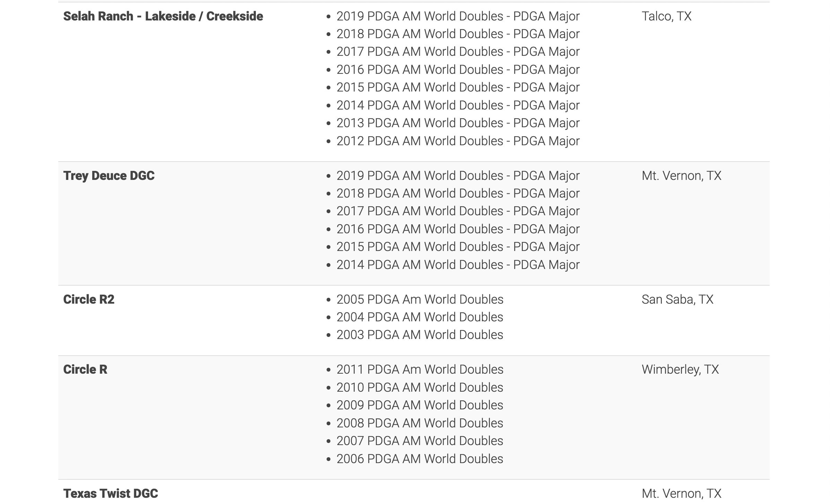Open 2005 PDGA Am World Doubles
The width and height of the screenshot is (830, 504).
tap(420, 299)
